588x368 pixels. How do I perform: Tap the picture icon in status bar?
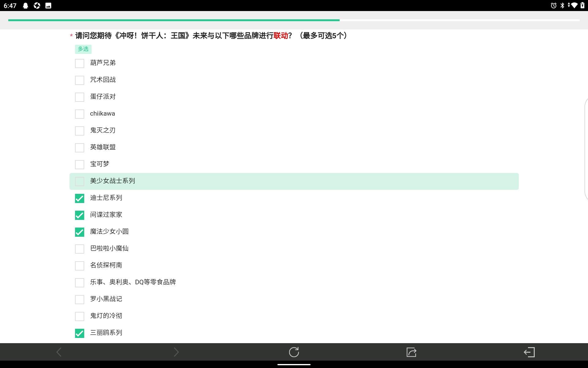48,6
